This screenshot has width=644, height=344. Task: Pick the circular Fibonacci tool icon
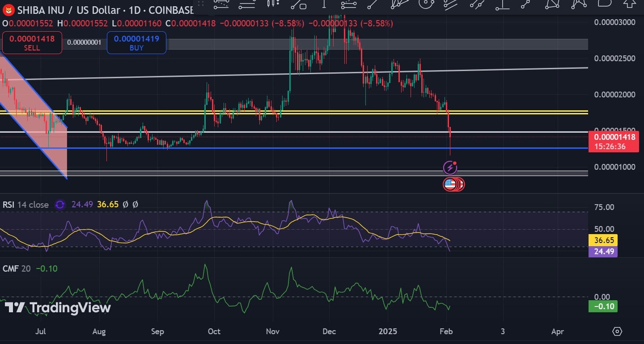425,3
